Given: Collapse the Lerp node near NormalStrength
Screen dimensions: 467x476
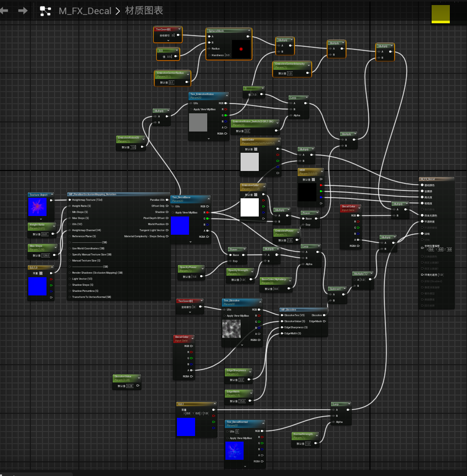Looking at the screenshot, I should click(349, 404).
